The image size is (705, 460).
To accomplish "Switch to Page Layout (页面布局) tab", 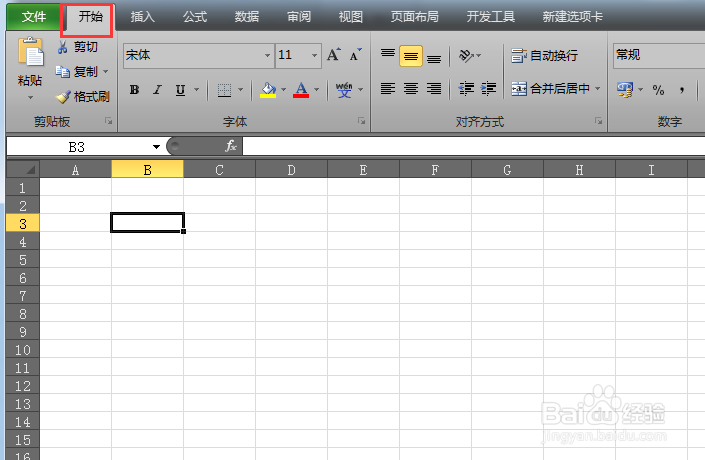I will coord(415,17).
